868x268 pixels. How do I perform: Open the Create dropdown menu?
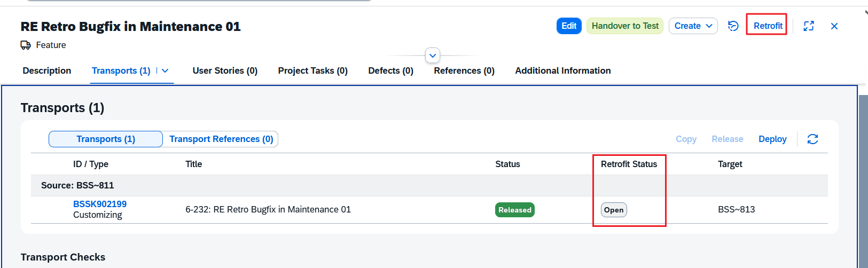tap(693, 26)
